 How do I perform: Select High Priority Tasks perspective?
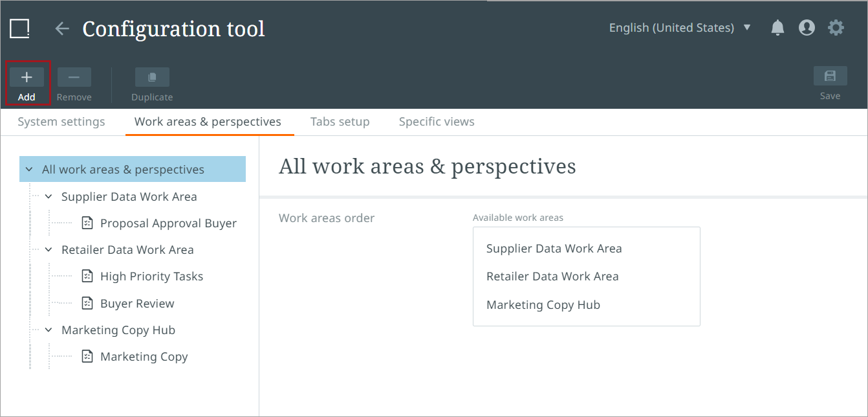151,276
